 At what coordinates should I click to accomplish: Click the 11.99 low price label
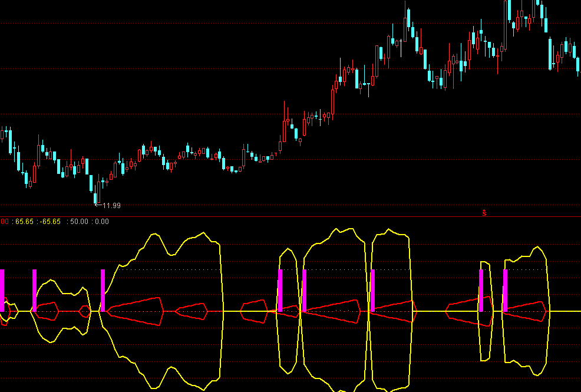111,206
